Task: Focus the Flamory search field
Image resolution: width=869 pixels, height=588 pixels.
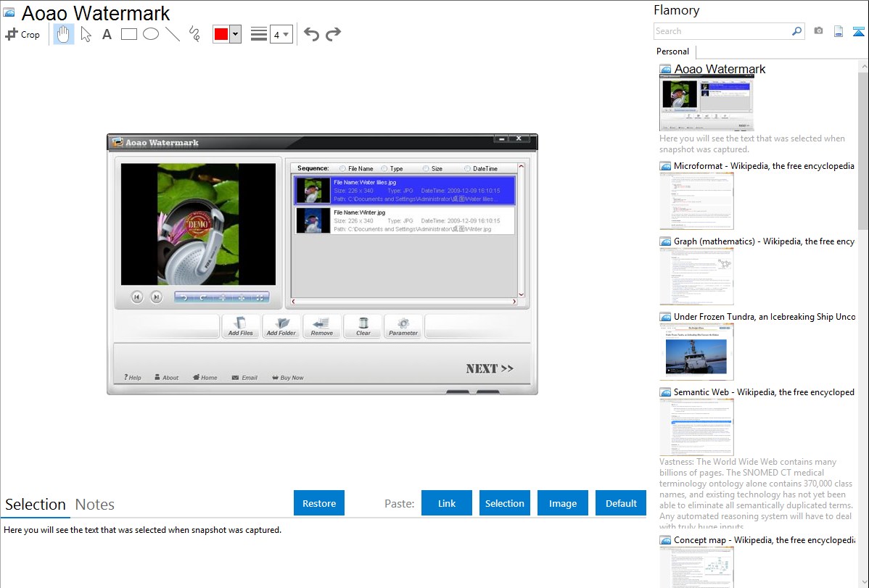Action: point(722,31)
